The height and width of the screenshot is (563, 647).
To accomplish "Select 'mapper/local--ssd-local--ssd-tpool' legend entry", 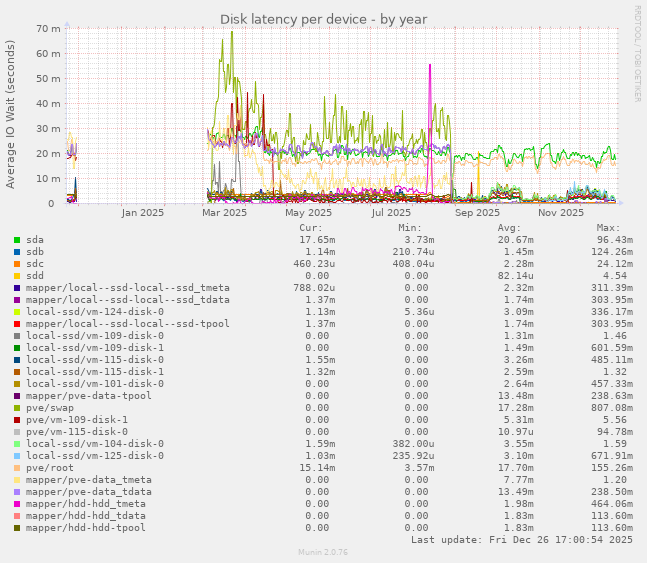I will click(x=128, y=324).
